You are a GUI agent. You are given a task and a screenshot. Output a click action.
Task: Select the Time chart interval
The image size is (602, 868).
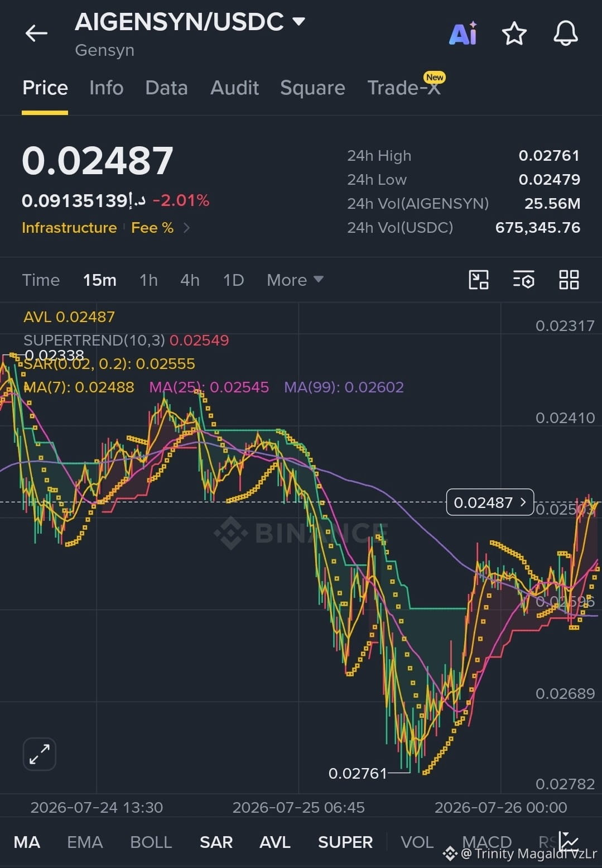[x=41, y=280]
